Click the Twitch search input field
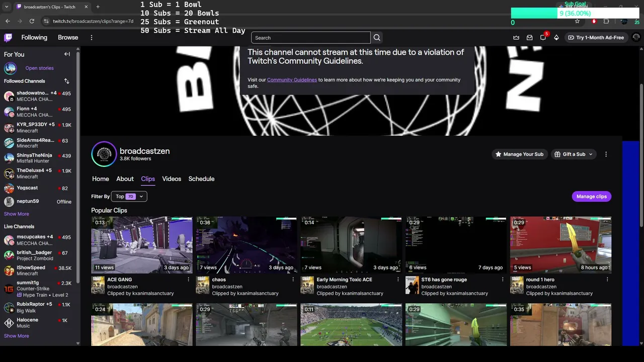Screen dimensions: 644x362 pyautogui.click(x=311, y=38)
